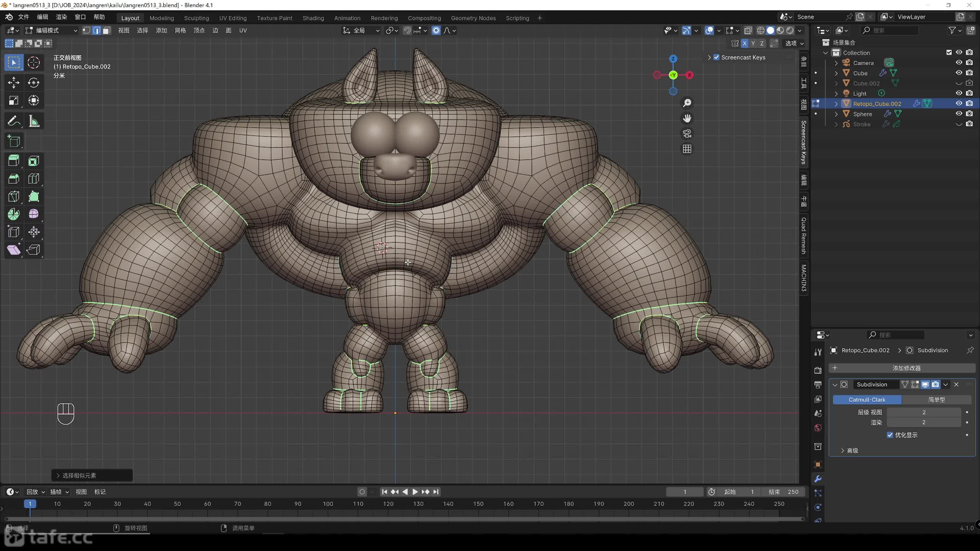
Task: Select the Rotate tool
Action: (x=34, y=82)
